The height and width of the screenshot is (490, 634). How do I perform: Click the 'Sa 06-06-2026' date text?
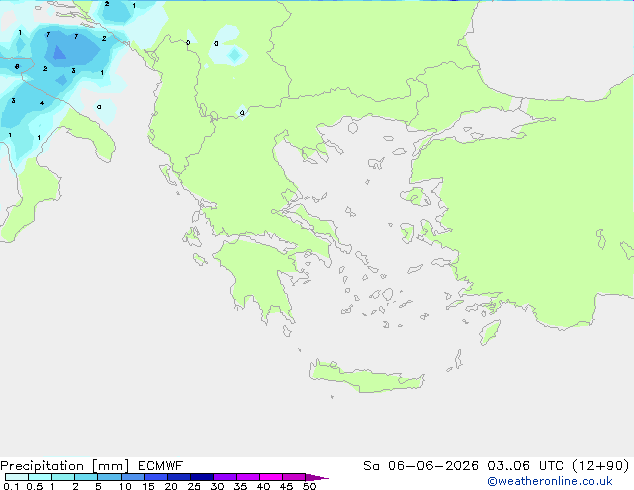click(421, 466)
